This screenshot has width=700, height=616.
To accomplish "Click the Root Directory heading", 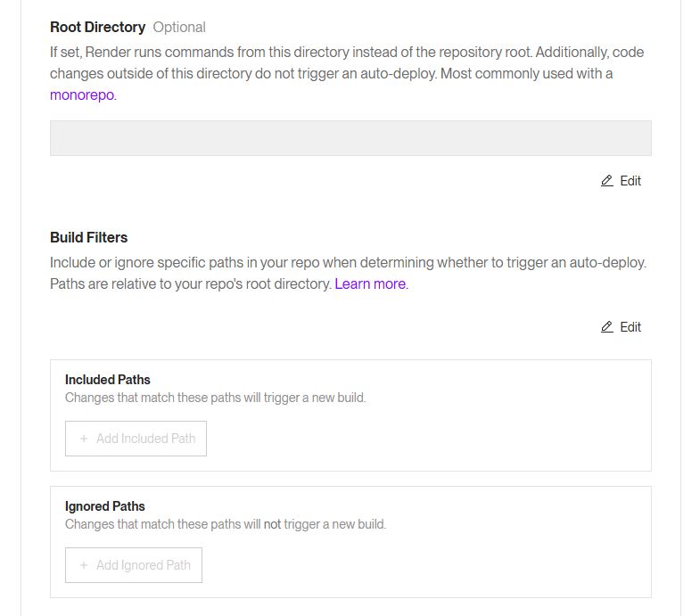I will coord(97,27).
